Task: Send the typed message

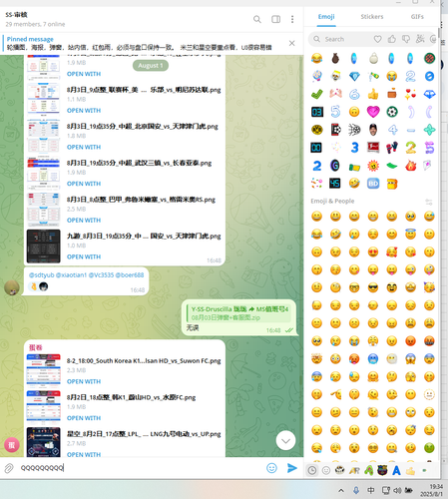Action: pos(291,468)
